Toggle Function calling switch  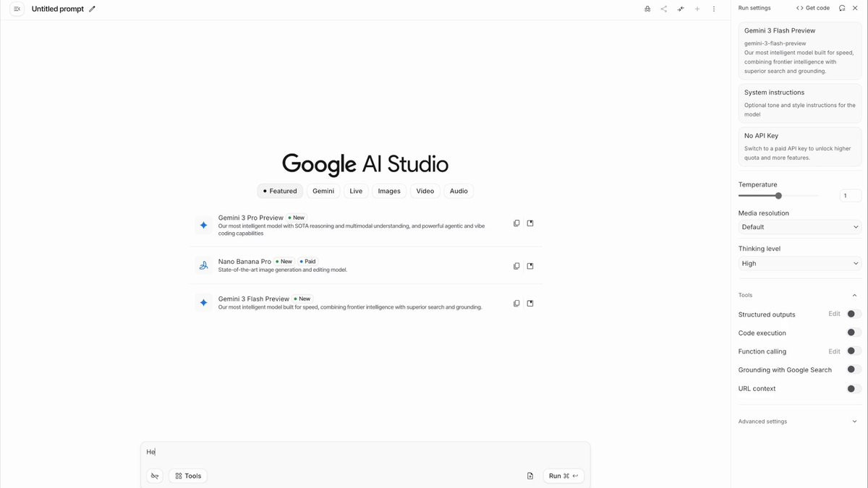click(854, 351)
